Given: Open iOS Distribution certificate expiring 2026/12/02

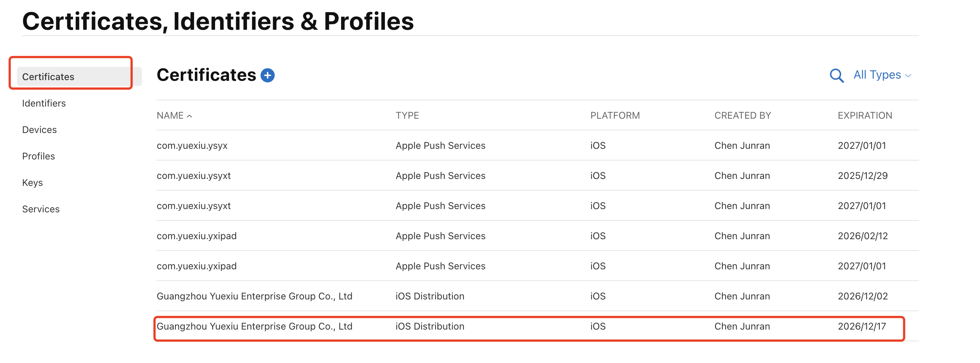Looking at the screenshot, I should point(254,296).
